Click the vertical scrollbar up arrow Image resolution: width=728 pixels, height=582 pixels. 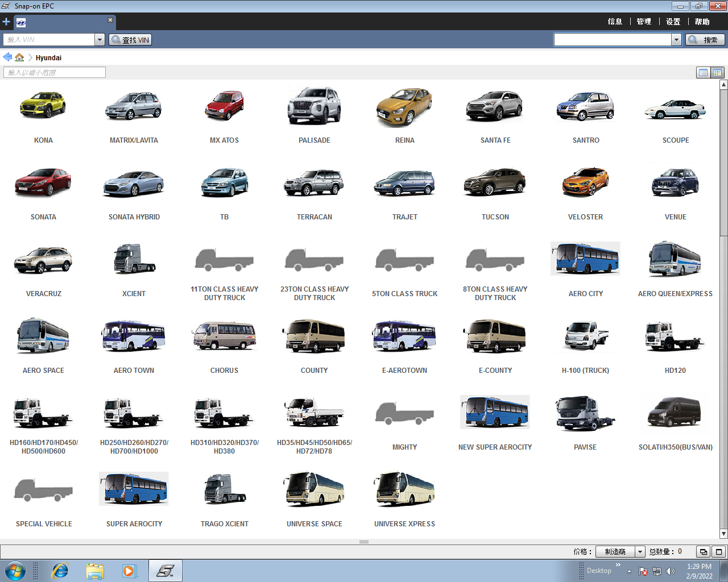pos(723,85)
